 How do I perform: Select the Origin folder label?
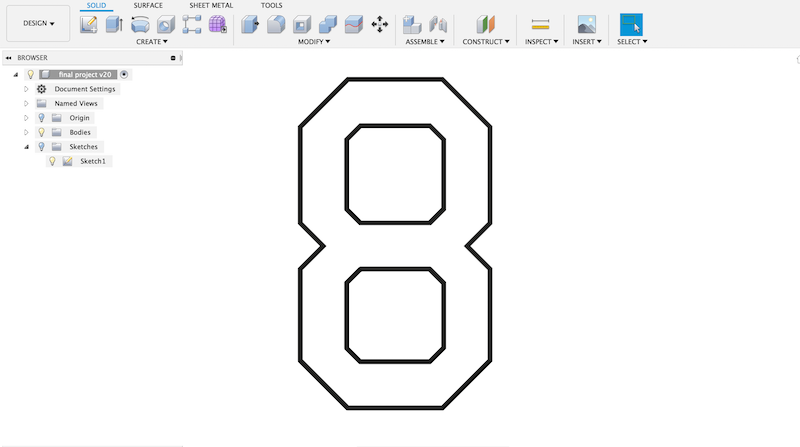click(x=80, y=118)
